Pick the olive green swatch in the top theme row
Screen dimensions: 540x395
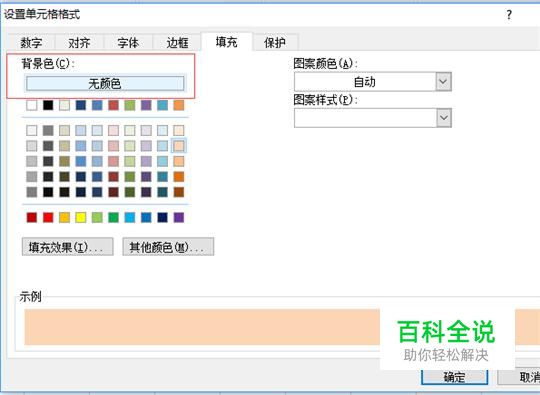130,105
